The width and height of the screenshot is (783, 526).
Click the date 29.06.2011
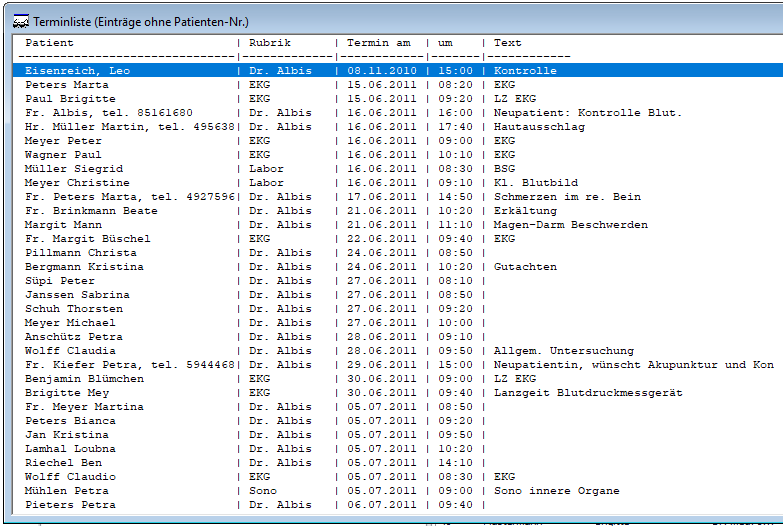[x=382, y=364]
